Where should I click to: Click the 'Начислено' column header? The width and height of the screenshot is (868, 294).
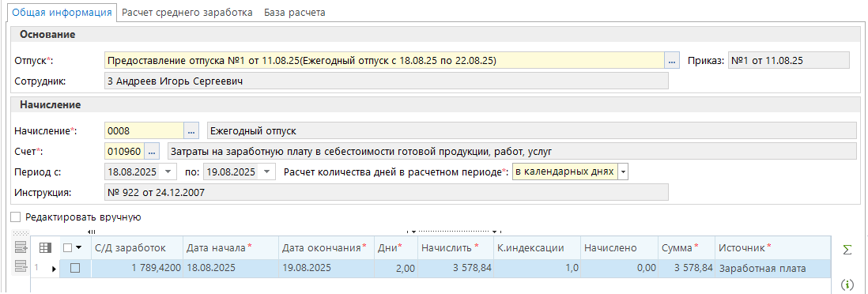coord(620,248)
